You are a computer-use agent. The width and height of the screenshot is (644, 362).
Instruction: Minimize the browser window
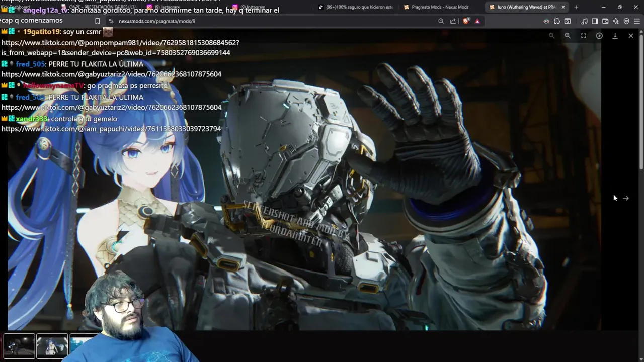(x=603, y=7)
